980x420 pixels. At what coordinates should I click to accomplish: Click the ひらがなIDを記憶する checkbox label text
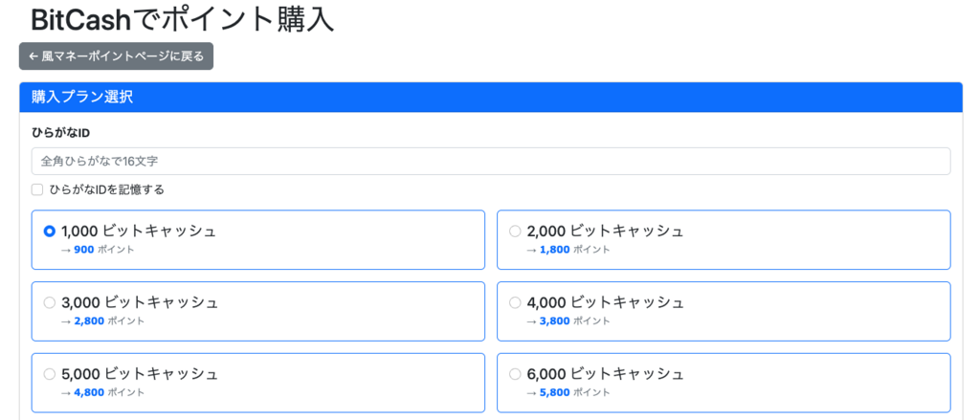(x=106, y=189)
